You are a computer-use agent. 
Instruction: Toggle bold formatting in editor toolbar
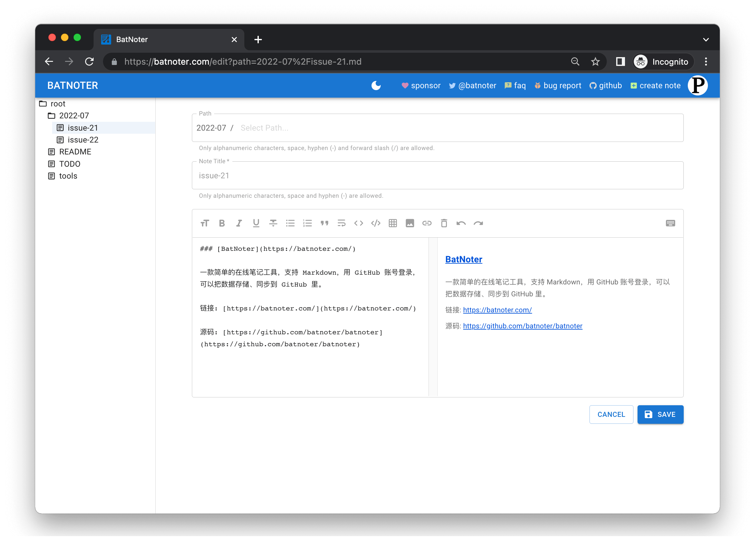(222, 223)
